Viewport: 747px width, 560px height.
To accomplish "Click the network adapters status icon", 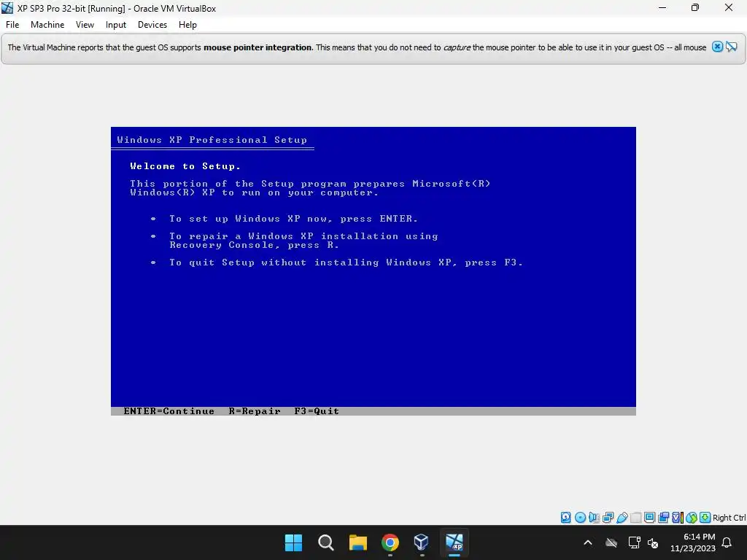I will click(608, 517).
